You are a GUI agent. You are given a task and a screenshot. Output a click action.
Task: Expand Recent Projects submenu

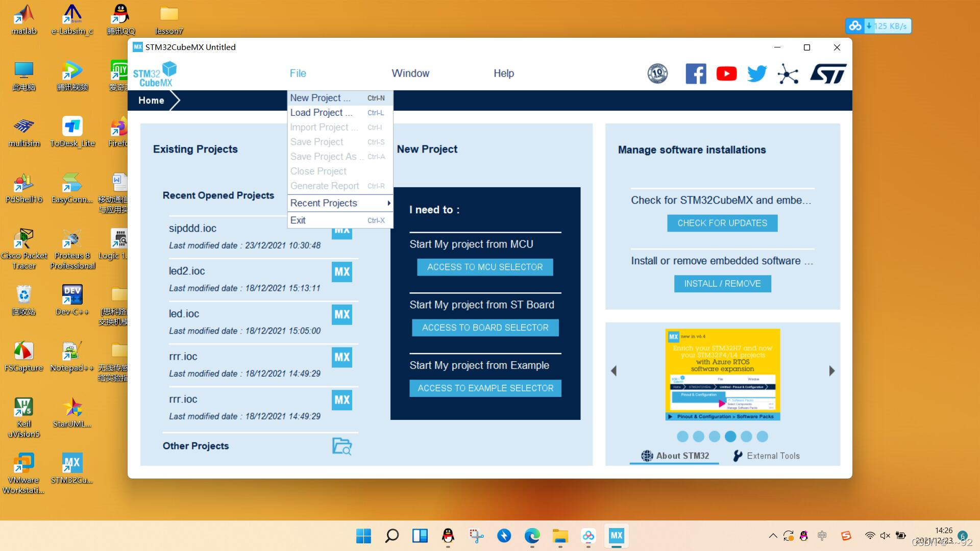(340, 203)
